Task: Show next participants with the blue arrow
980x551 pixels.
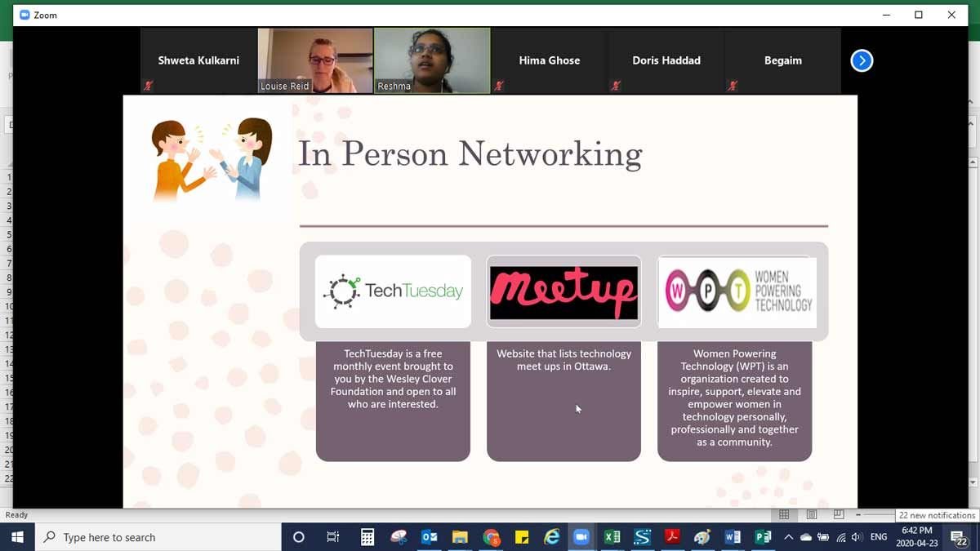Action: (862, 60)
